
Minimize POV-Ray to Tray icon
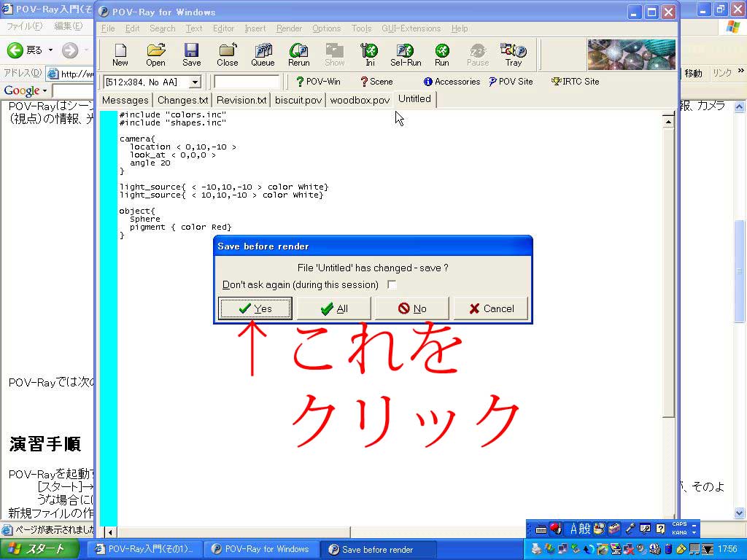click(514, 54)
